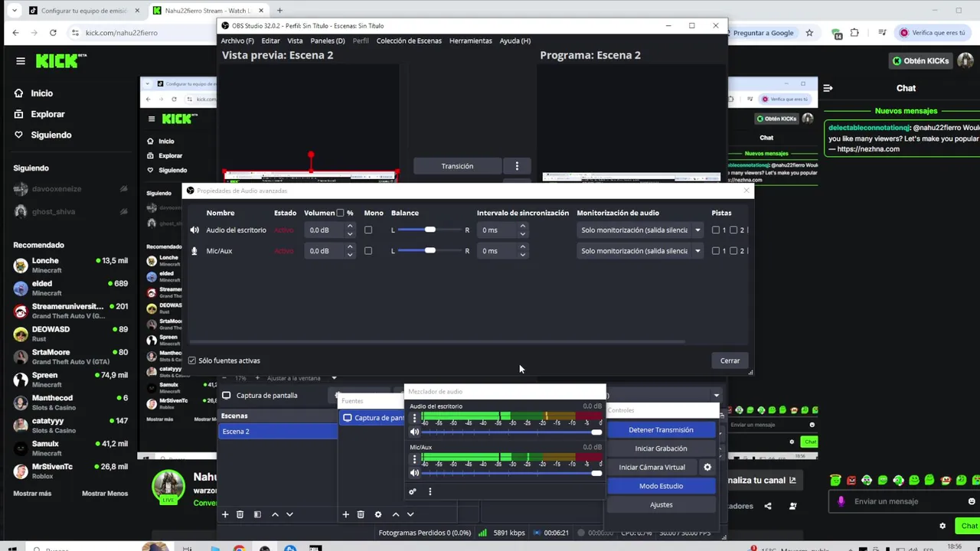
Task: Click Transición button in OBS
Action: pyautogui.click(x=457, y=166)
